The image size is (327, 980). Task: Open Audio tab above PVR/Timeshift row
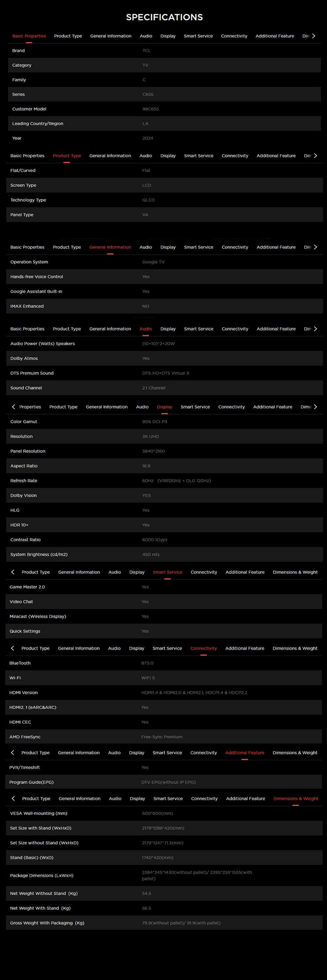click(114, 753)
